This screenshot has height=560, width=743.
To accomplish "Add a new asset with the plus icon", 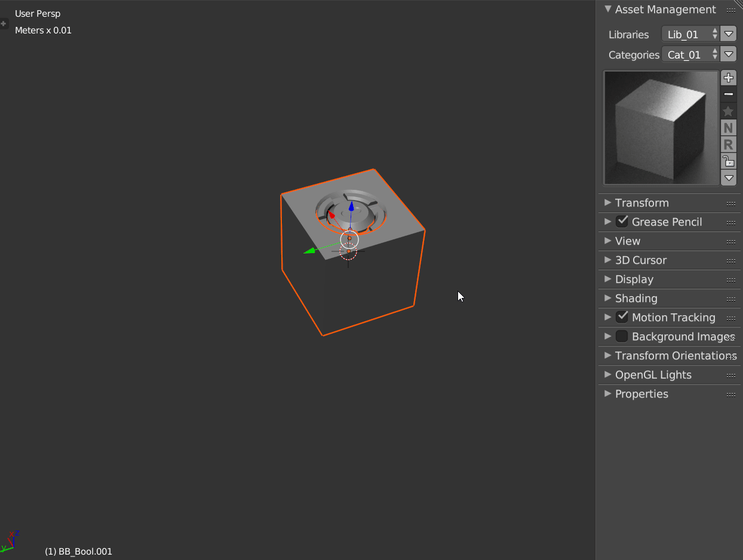I will (x=728, y=77).
